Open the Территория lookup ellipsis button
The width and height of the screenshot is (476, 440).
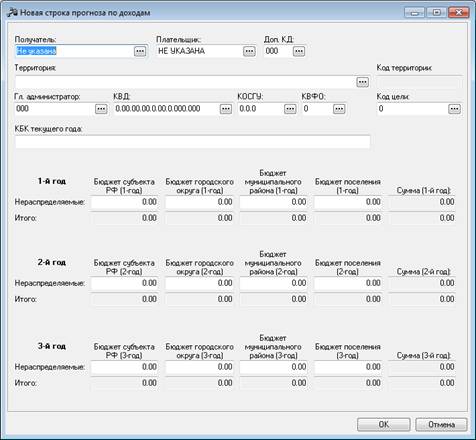click(x=363, y=82)
